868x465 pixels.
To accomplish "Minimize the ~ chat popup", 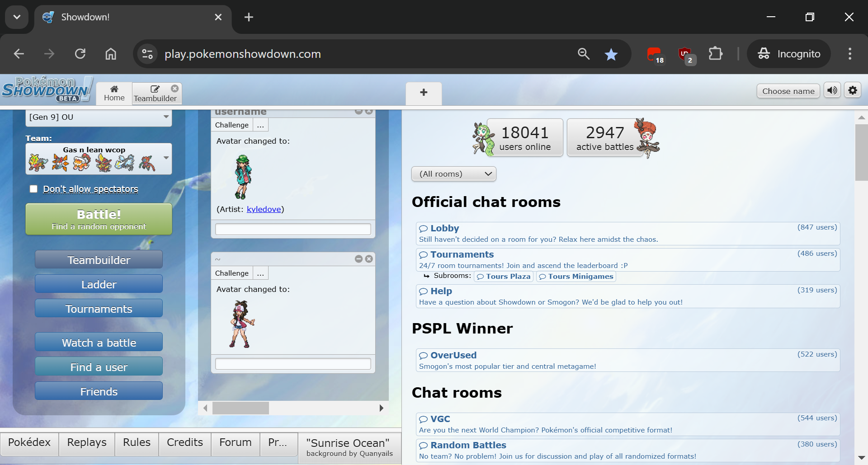I will tap(359, 259).
